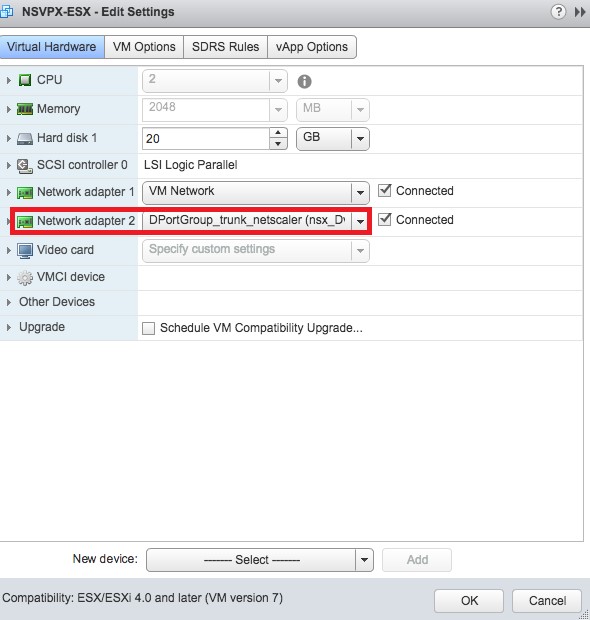Image resolution: width=590 pixels, height=620 pixels.
Task: Open the CPU count dropdown
Action: pyautogui.click(x=215, y=81)
